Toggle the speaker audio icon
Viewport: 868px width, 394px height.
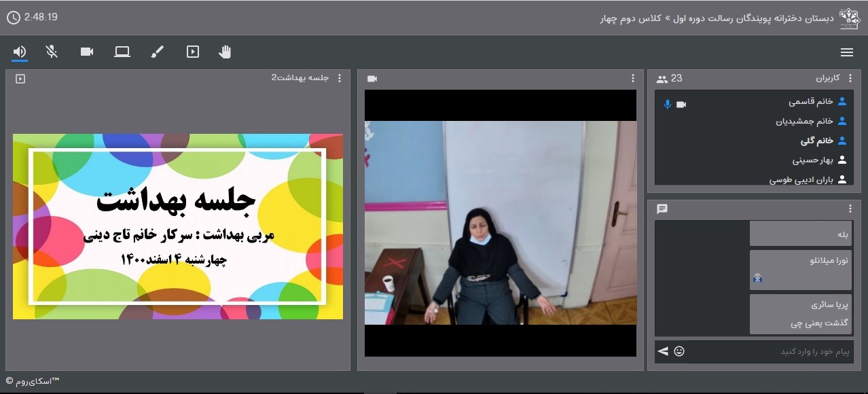20,52
